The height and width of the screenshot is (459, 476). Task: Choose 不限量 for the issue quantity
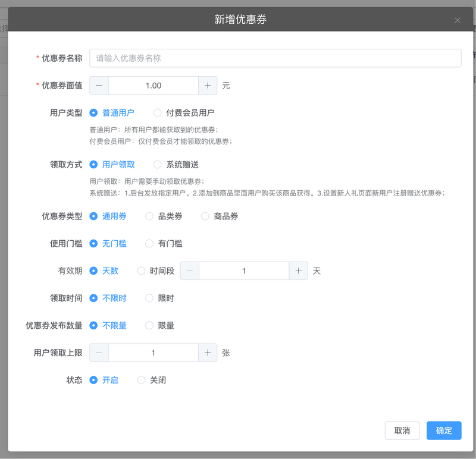click(108, 325)
